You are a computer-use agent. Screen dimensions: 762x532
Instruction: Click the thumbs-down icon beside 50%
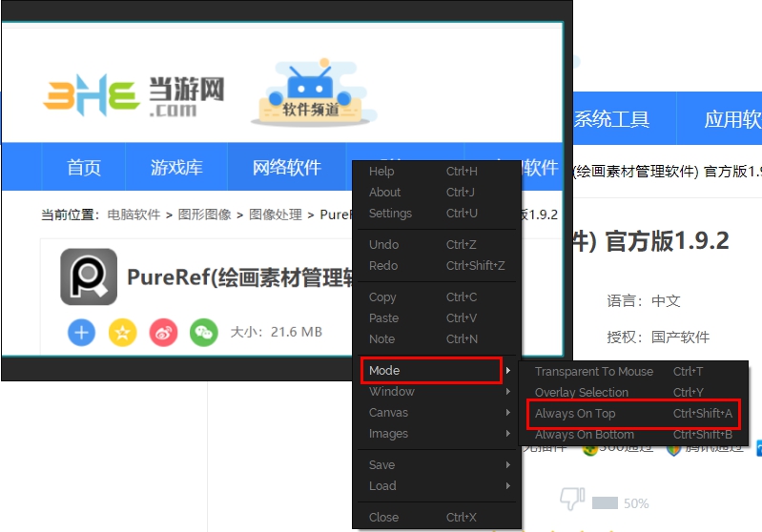572,499
